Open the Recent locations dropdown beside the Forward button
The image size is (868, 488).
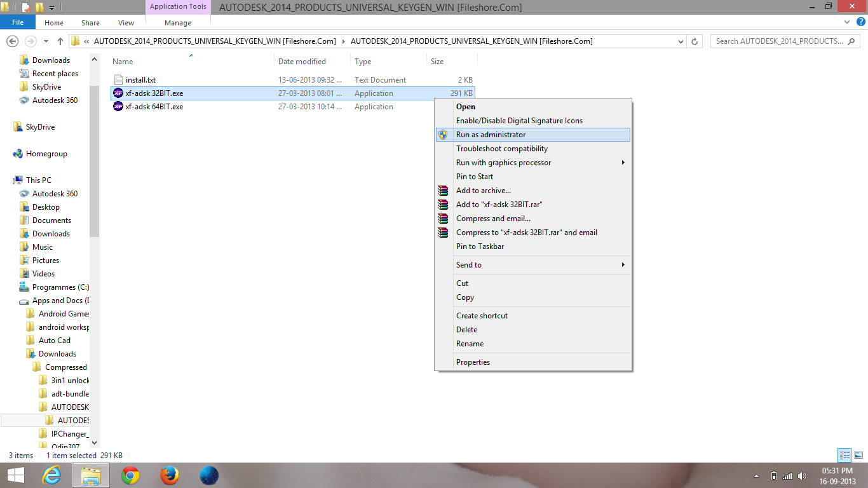[46, 41]
